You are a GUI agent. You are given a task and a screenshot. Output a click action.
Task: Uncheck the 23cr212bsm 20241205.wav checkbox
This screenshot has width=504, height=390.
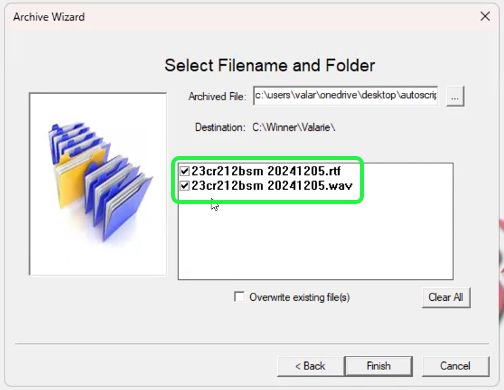point(185,186)
